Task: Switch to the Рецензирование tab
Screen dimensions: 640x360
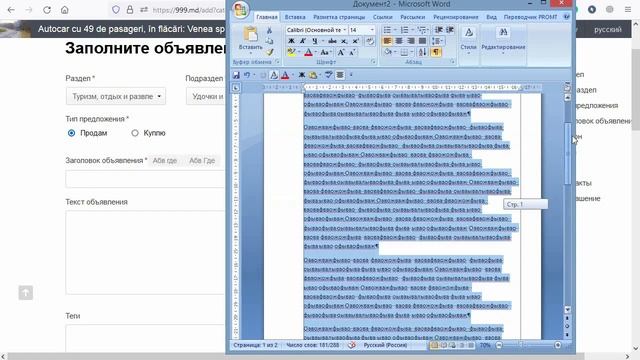Action: 456,17
